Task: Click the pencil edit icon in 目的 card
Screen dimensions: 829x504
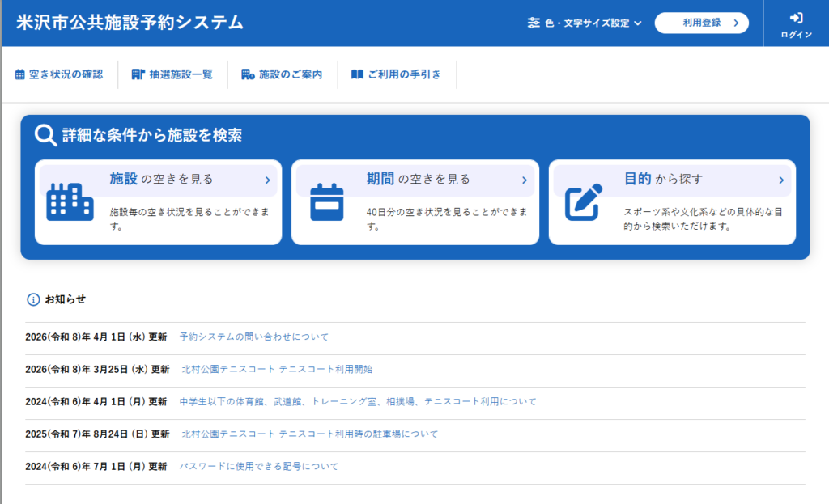Action: 584,201
